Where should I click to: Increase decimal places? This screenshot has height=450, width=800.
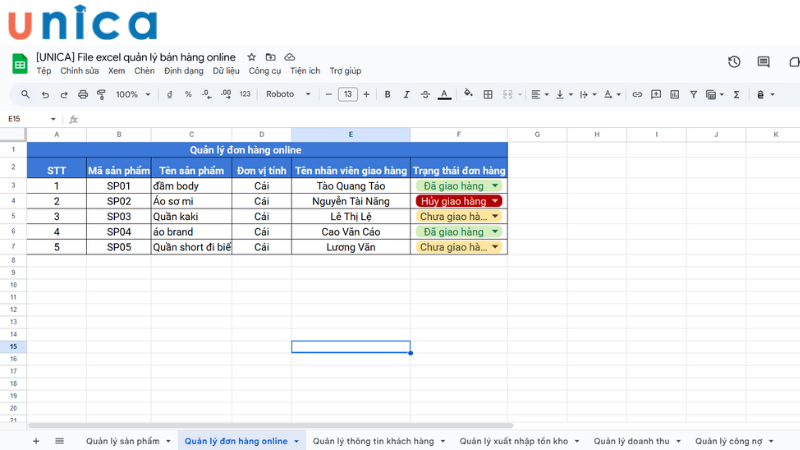point(226,94)
